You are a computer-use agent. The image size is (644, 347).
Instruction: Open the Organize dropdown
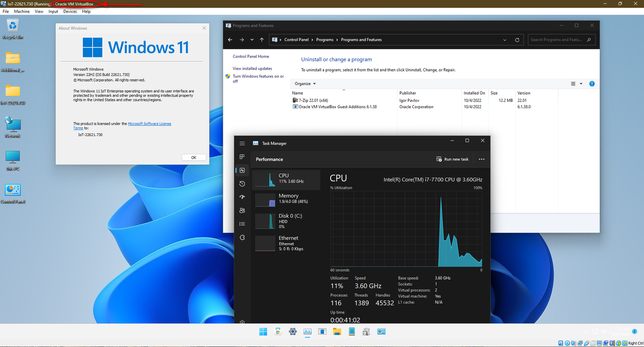click(305, 84)
